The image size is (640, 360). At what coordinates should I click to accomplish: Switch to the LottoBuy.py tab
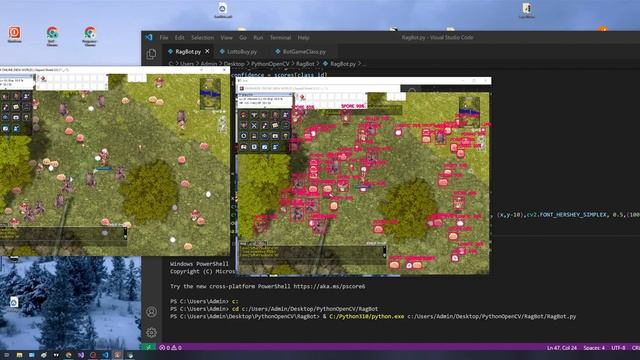242,51
